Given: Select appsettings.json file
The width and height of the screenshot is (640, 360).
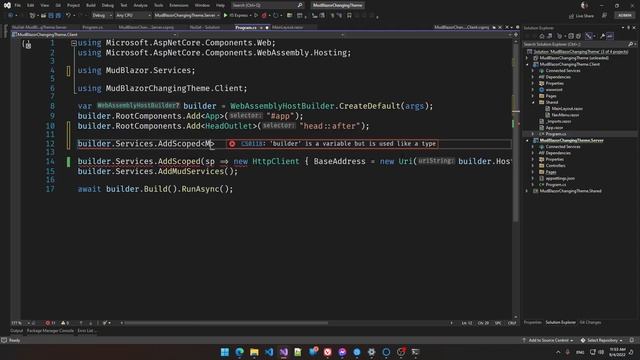Looking at the screenshot, I should [x=560, y=178].
